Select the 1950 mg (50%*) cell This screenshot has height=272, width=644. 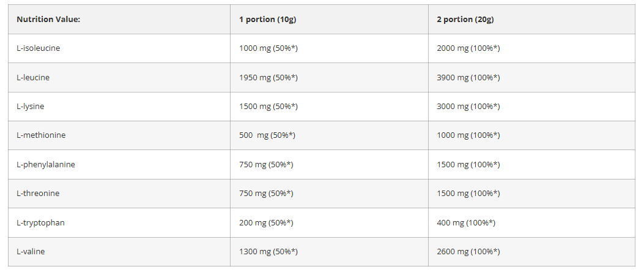268,78
